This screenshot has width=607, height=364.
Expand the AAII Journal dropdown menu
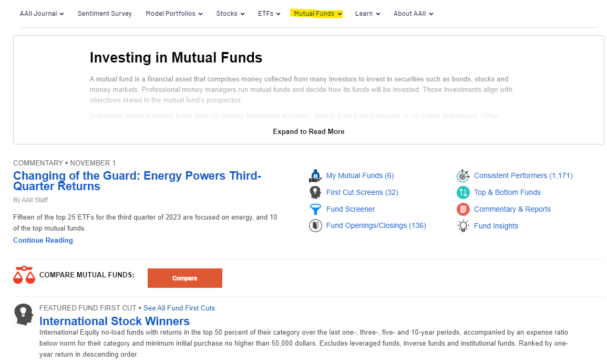[42, 14]
